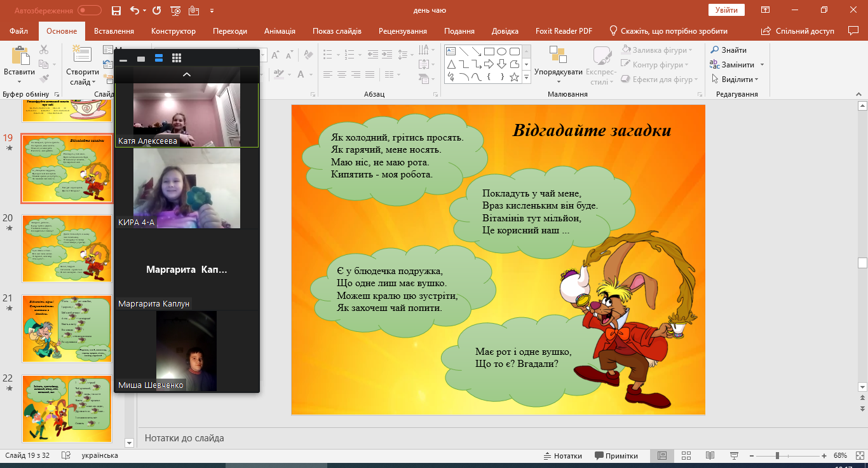Decrease font size with smaller A icon
Image resolution: width=868 pixels, height=468 pixels.
click(x=289, y=56)
